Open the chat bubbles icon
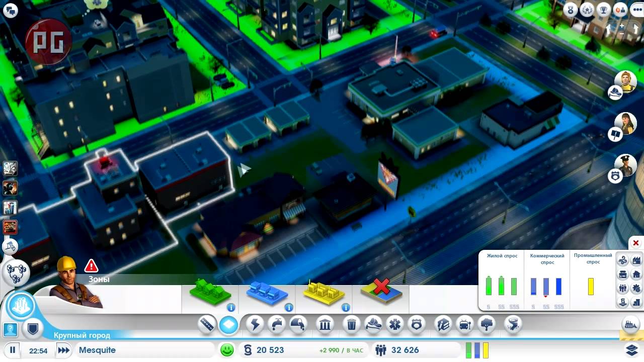The image size is (644, 362). pos(11,11)
